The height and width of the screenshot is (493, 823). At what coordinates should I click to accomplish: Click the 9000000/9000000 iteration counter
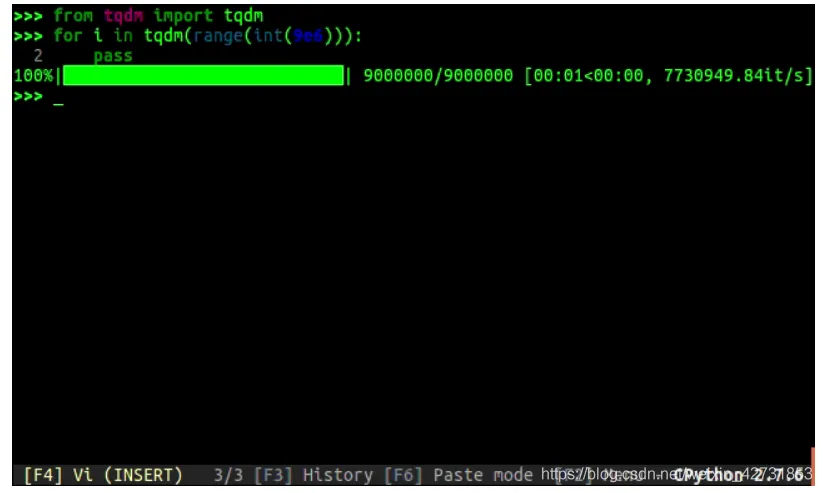click(x=438, y=76)
